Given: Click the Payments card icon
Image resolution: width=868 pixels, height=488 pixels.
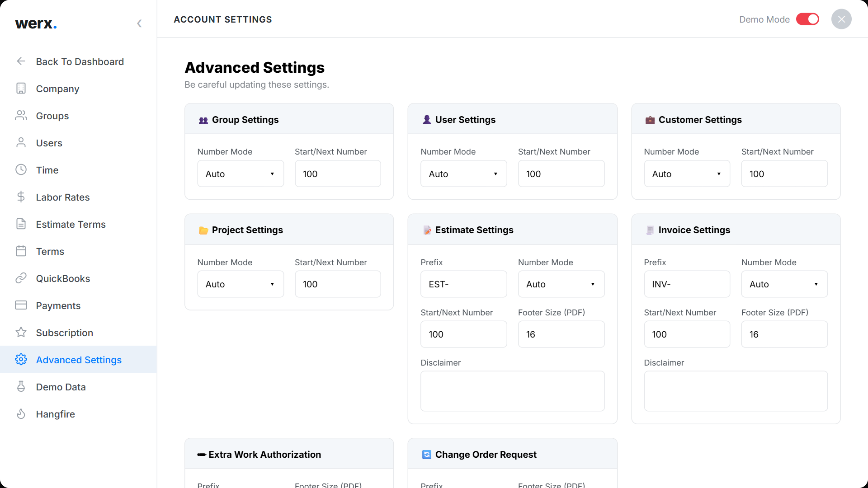Looking at the screenshot, I should pos(21,305).
